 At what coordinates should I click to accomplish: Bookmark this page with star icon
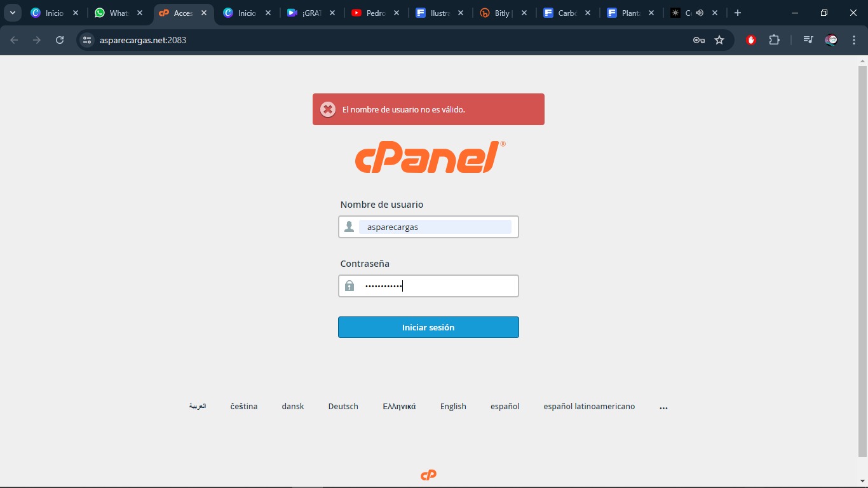click(x=719, y=40)
